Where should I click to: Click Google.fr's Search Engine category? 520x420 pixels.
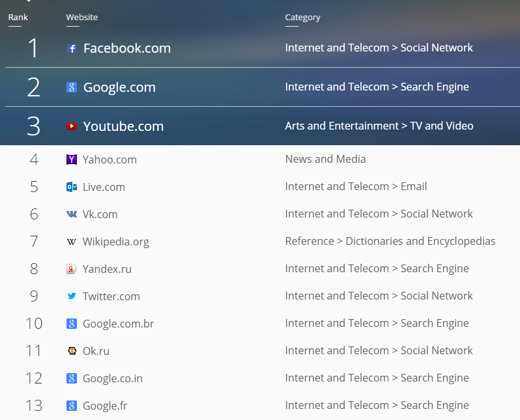click(x=377, y=405)
